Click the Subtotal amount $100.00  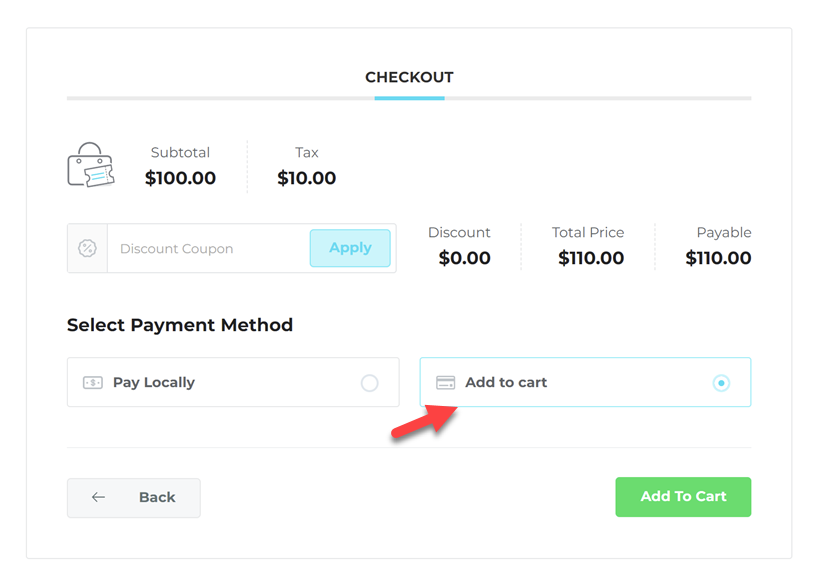click(x=180, y=179)
